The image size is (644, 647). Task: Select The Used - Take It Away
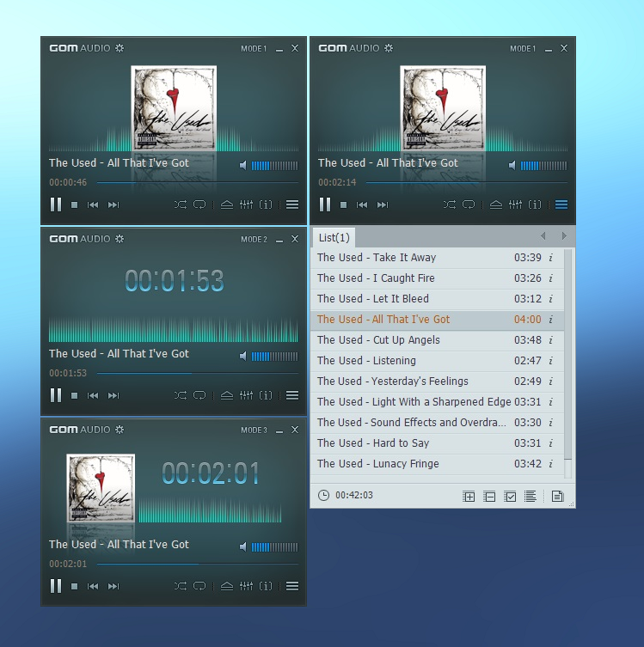(x=437, y=258)
